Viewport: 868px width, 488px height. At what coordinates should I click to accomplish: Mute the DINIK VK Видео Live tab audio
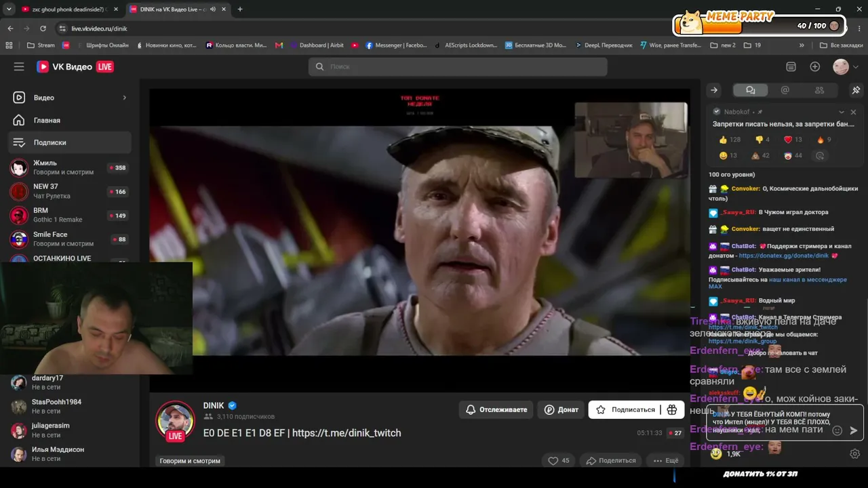pos(213,9)
